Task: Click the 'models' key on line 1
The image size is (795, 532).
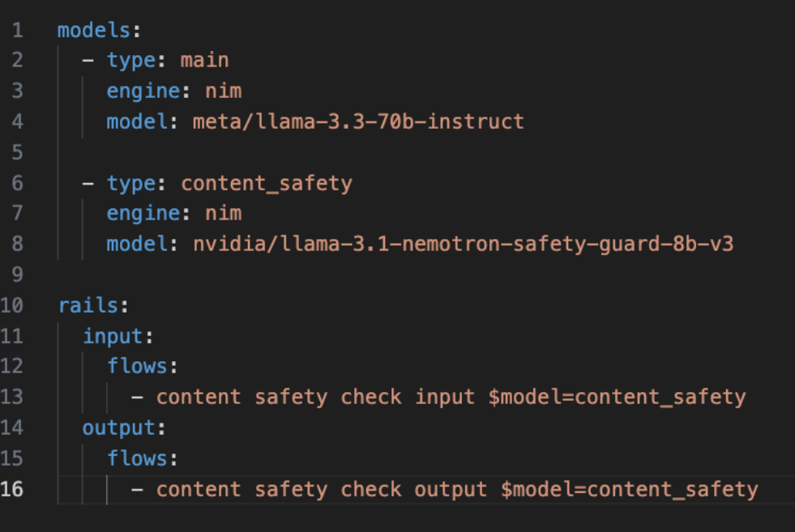Action: tap(94, 31)
